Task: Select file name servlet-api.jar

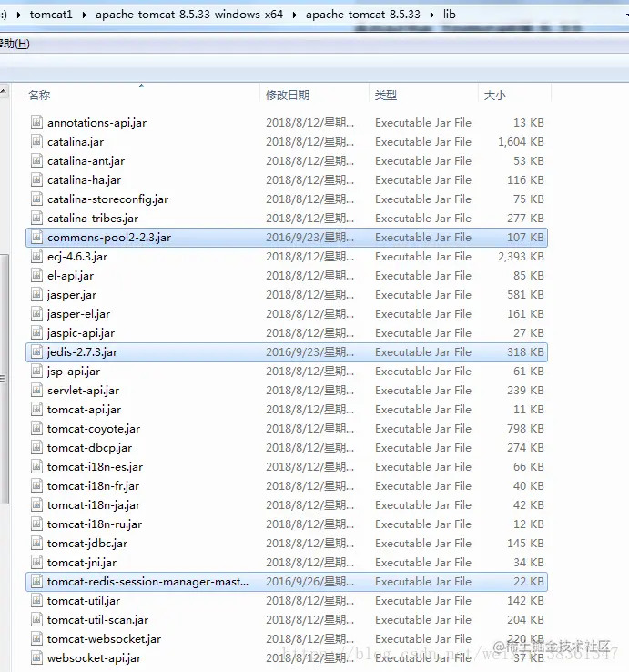Action: pyautogui.click(x=83, y=391)
